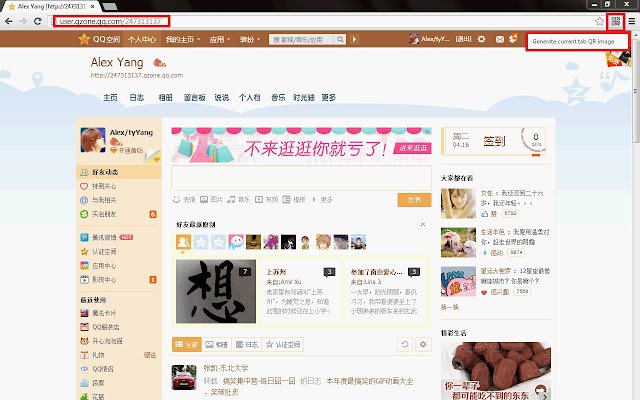Click the QQ空间 star logo
The height and width of the screenshot is (400, 640).
click(x=84, y=39)
